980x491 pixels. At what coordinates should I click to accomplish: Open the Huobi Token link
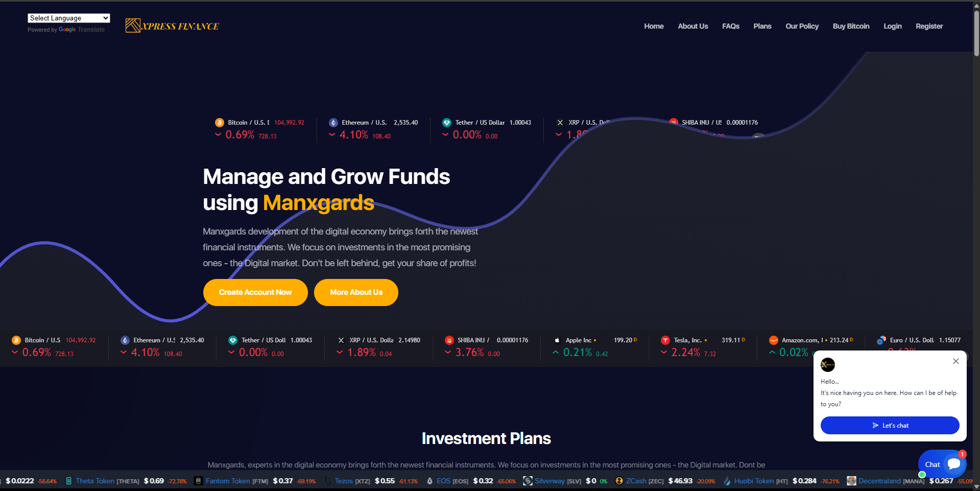(754, 481)
